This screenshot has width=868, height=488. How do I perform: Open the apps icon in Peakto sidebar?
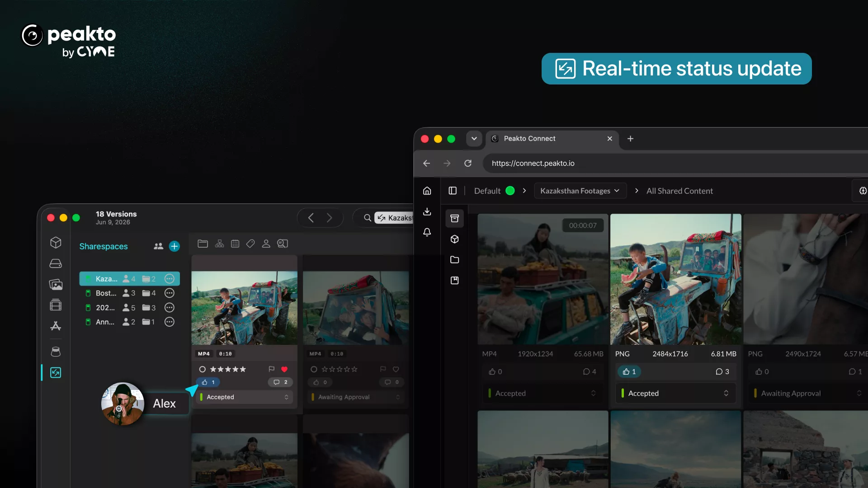pyautogui.click(x=56, y=326)
